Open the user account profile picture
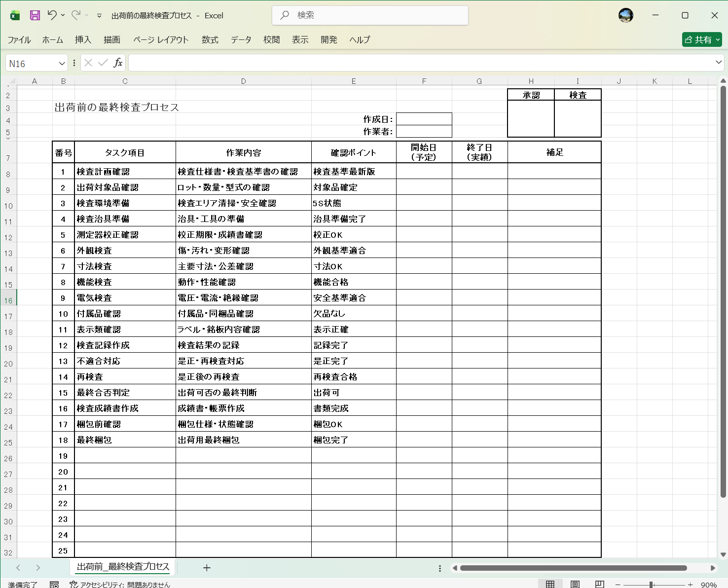 (x=625, y=15)
